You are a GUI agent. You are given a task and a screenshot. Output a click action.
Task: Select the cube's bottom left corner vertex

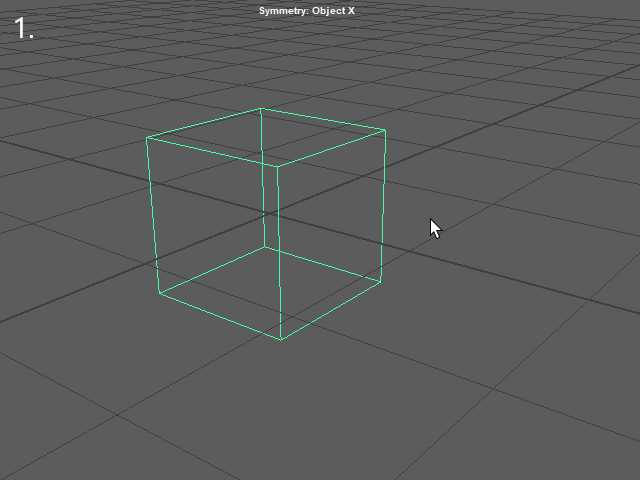159,293
